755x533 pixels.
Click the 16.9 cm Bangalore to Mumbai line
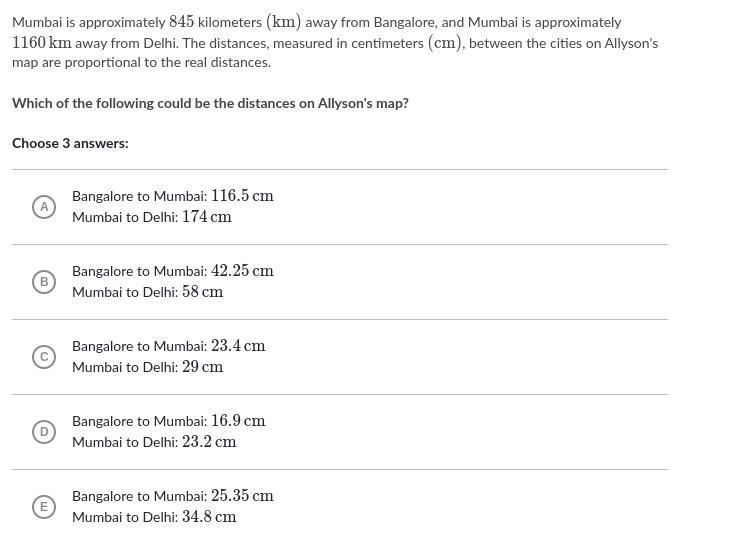pyautogui.click(x=169, y=421)
